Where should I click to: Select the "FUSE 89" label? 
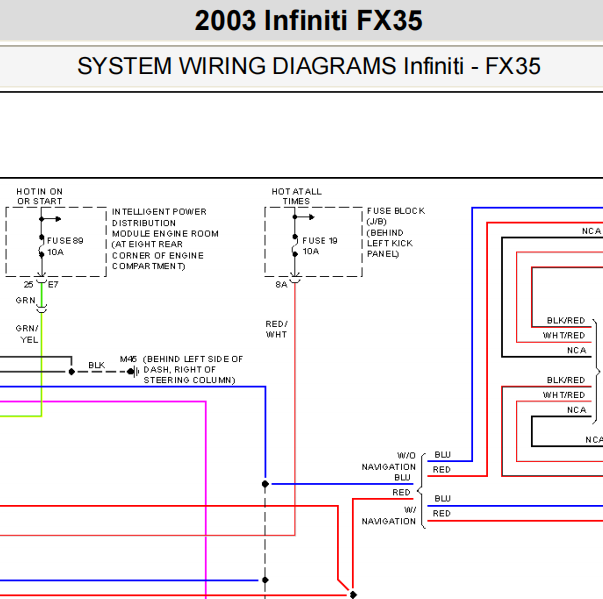coord(65,241)
